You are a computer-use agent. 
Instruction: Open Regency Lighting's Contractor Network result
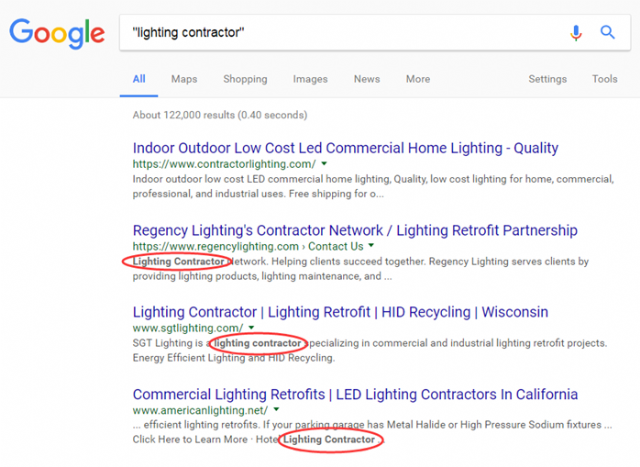coord(355,231)
